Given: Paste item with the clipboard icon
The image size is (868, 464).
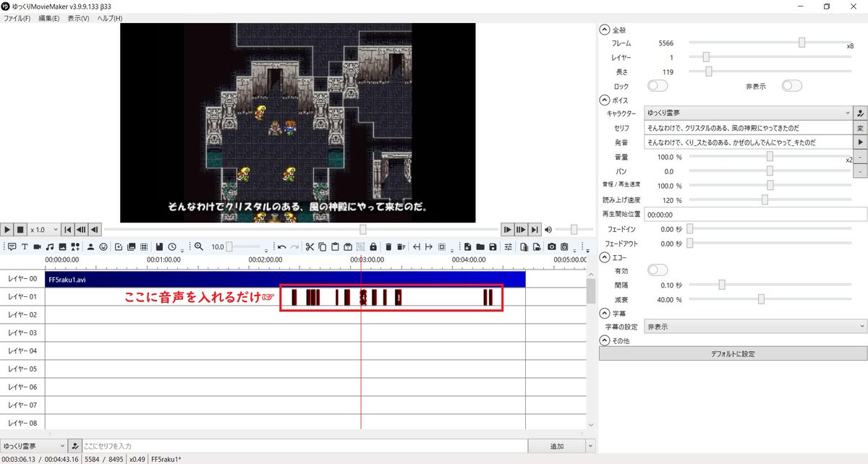Looking at the screenshot, I should click(x=335, y=246).
